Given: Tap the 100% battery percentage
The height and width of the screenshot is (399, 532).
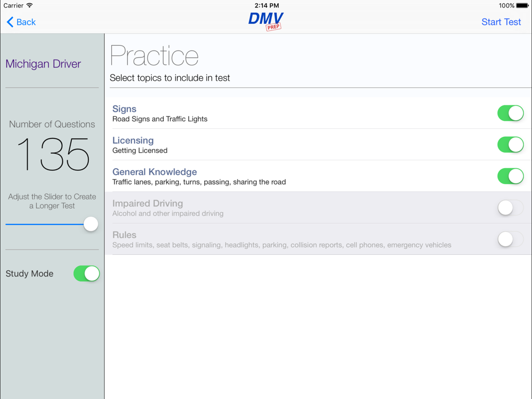Looking at the screenshot, I should click(x=506, y=5).
